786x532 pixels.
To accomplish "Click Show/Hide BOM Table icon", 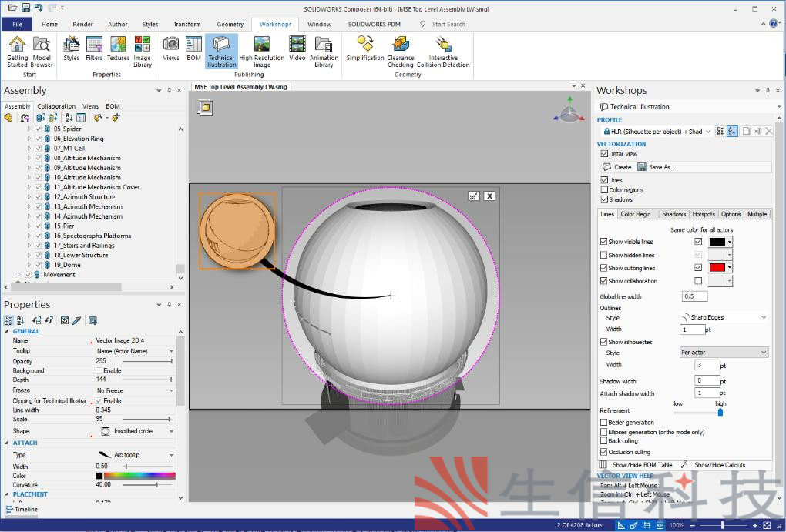I will click(x=603, y=465).
